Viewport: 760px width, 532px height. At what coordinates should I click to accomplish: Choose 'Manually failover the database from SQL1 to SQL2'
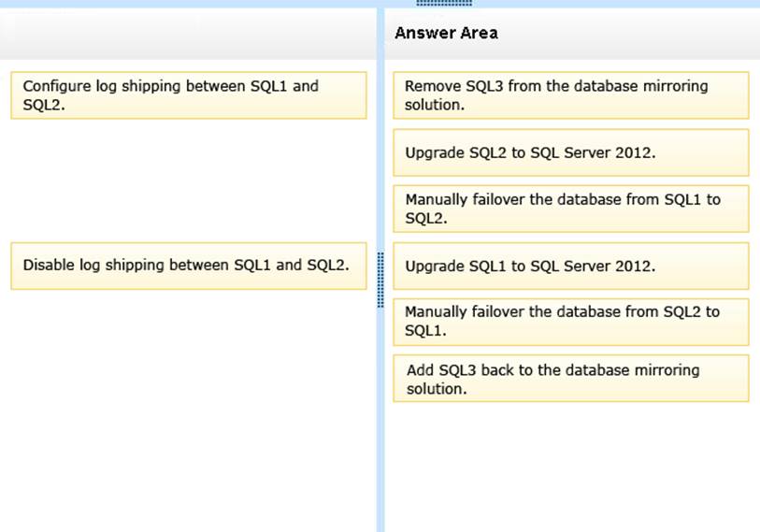pos(570,208)
